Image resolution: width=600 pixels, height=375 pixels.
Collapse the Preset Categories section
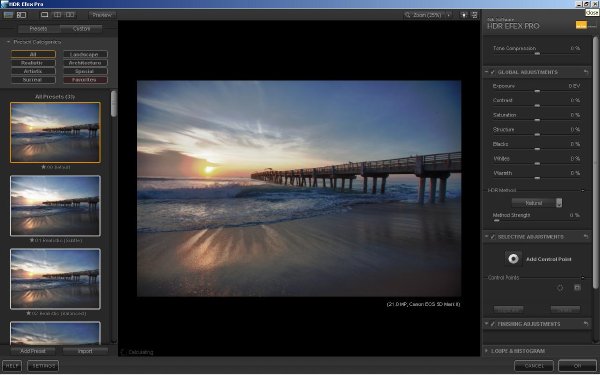click(x=8, y=42)
